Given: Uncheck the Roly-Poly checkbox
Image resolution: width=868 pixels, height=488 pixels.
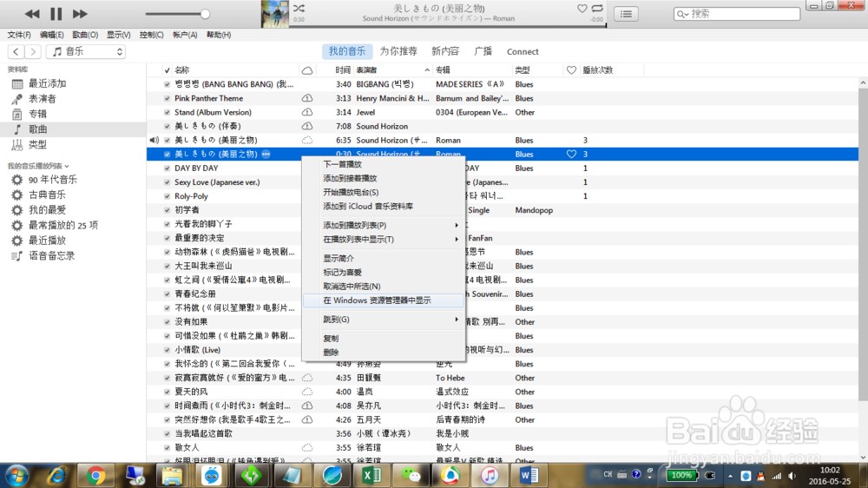Looking at the screenshot, I should [168, 196].
